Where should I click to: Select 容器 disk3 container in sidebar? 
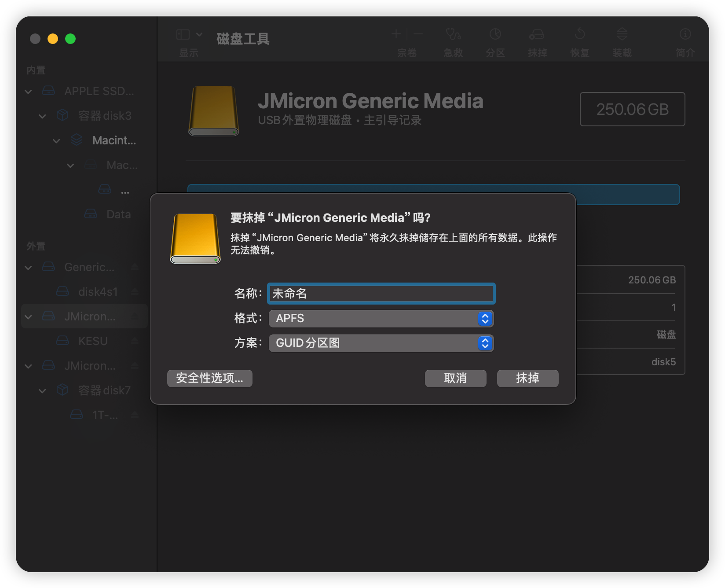click(x=84, y=116)
